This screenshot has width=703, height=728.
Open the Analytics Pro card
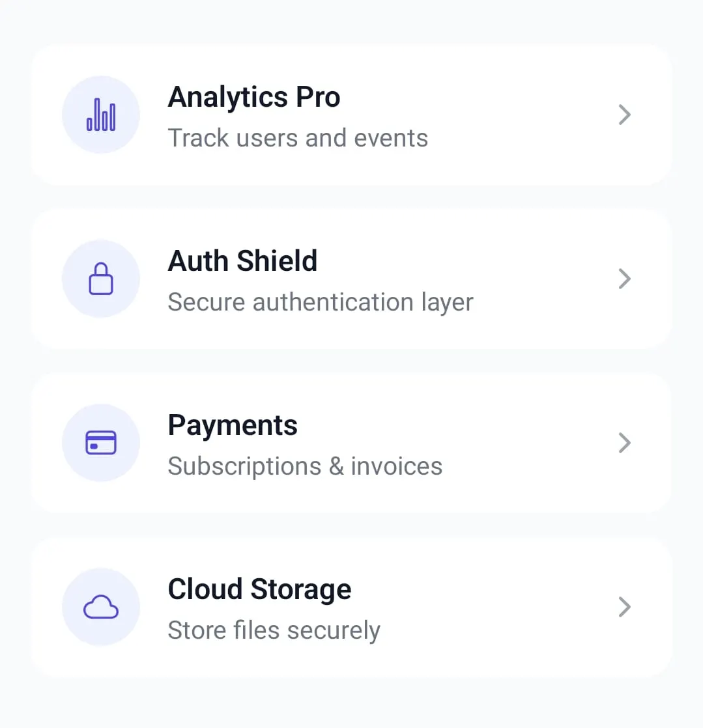point(352,115)
